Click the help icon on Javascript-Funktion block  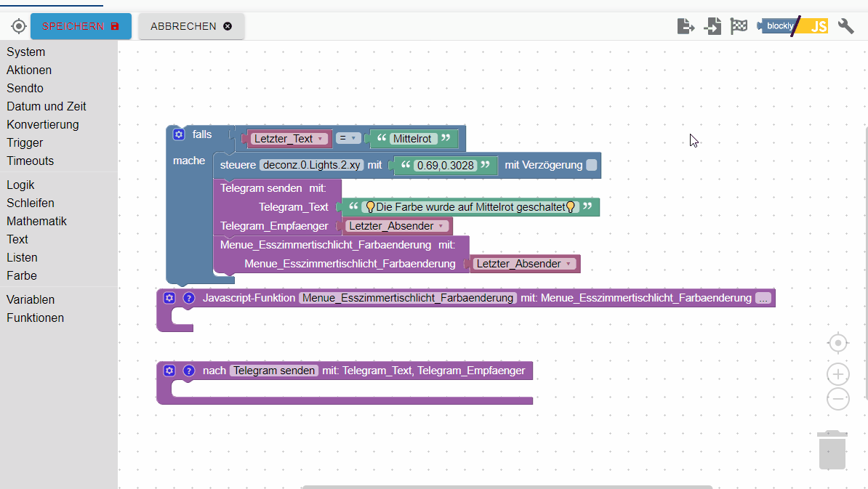point(189,298)
